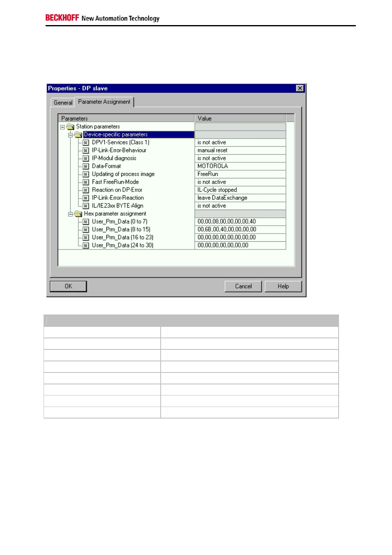Click the 'IL-Cycle stopped' value cell
The image size is (392, 555).
point(240,190)
